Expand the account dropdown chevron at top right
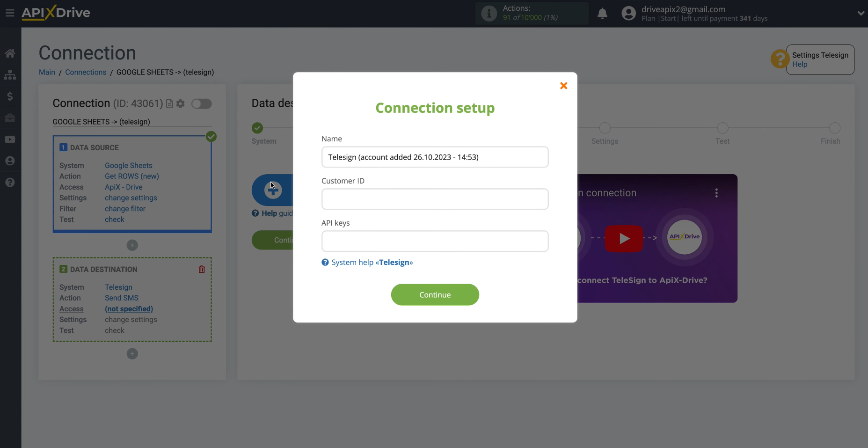 tap(861, 13)
